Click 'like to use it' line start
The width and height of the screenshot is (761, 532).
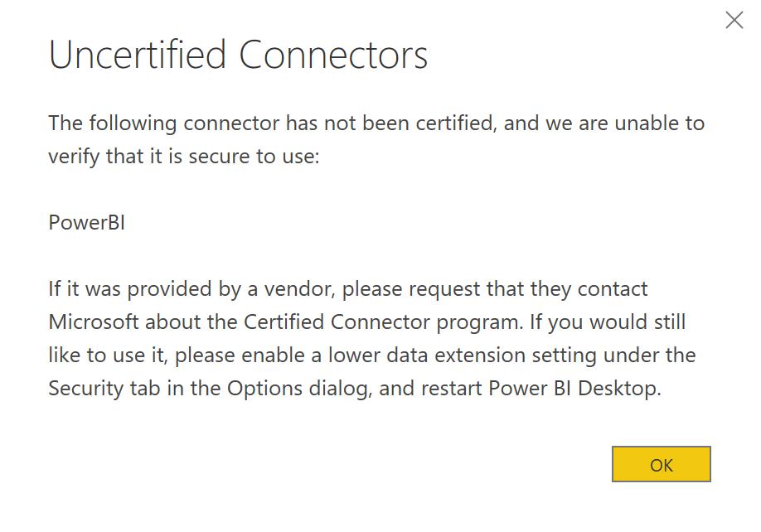click(x=107, y=355)
